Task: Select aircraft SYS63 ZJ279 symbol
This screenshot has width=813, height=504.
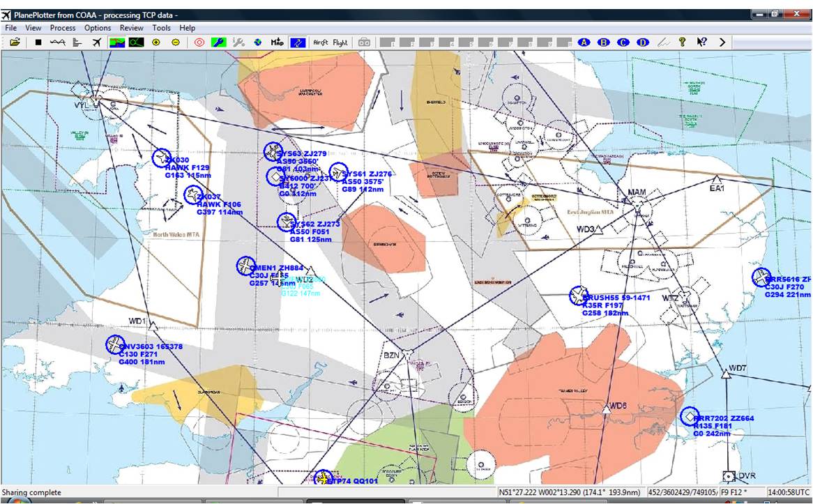Action: (x=273, y=151)
